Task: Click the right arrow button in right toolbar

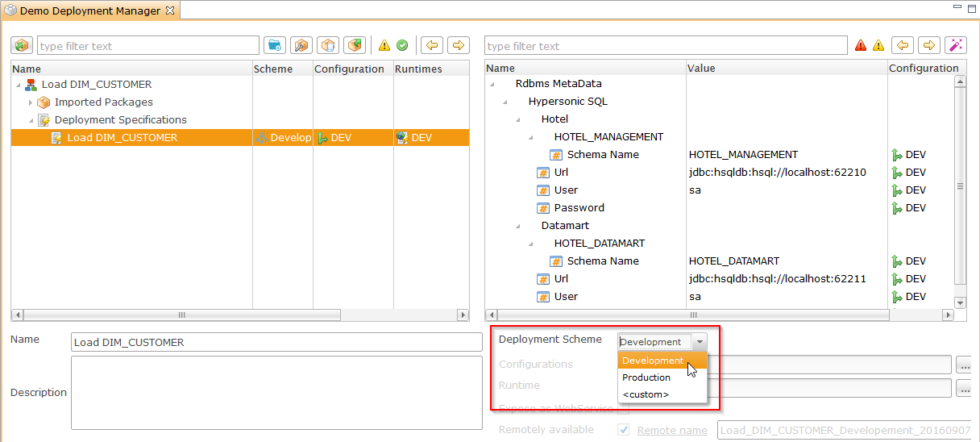Action: pyautogui.click(x=928, y=46)
